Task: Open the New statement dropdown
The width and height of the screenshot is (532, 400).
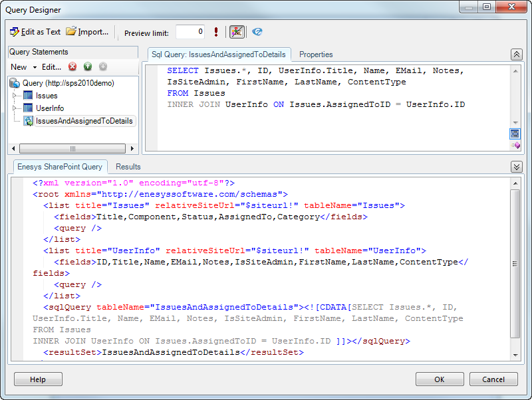Action: coord(23,67)
